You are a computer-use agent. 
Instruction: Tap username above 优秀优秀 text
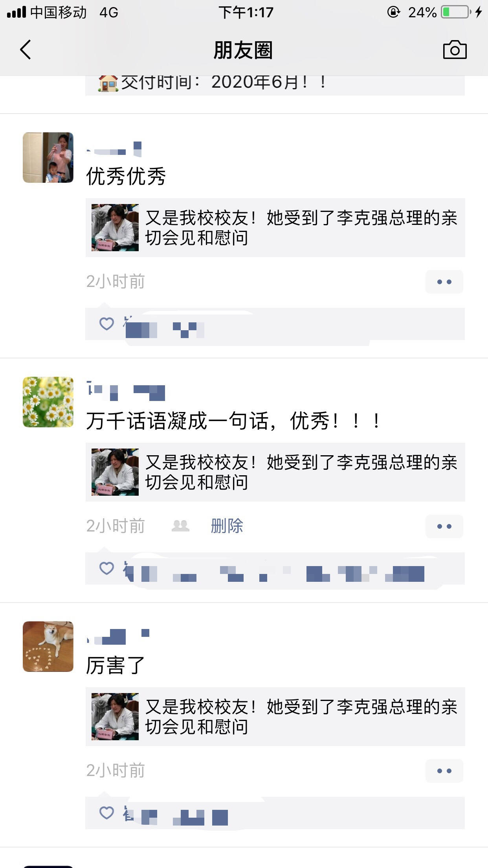(114, 149)
